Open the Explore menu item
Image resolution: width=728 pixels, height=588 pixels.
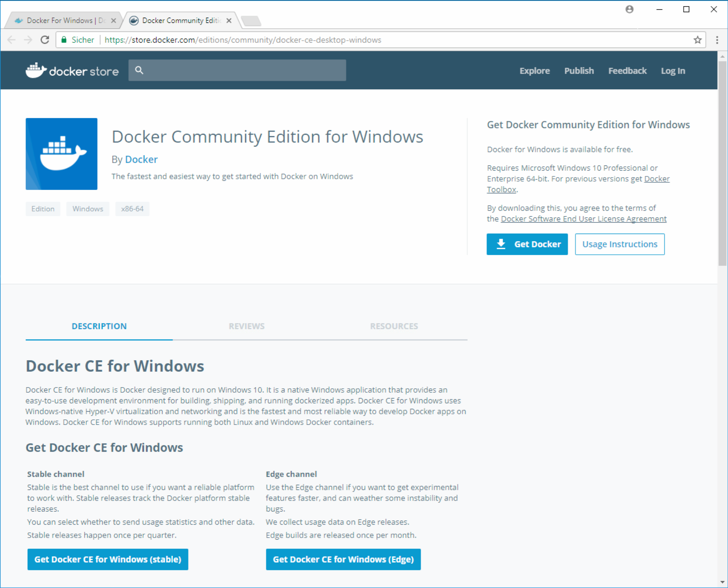[535, 71]
